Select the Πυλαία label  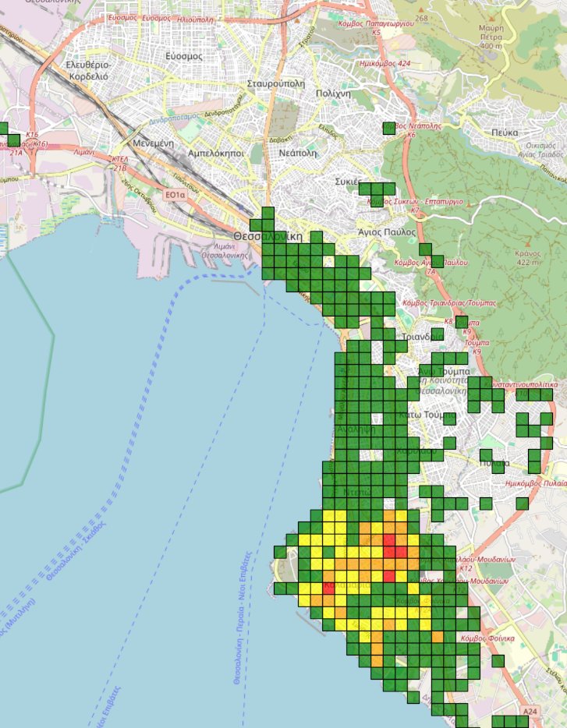pos(494,463)
